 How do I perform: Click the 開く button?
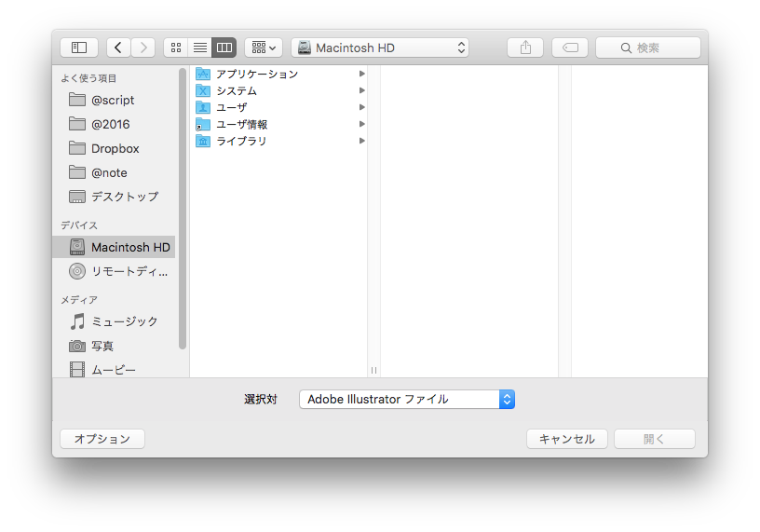(x=655, y=439)
